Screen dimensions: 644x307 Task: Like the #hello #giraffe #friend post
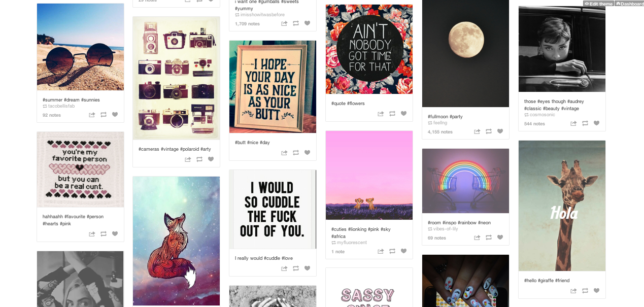click(597, 291)
